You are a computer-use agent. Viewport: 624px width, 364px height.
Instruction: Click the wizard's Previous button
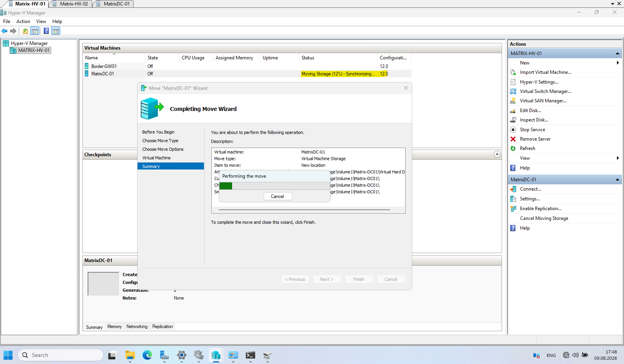pyautogui.click(x=295, y=279)
